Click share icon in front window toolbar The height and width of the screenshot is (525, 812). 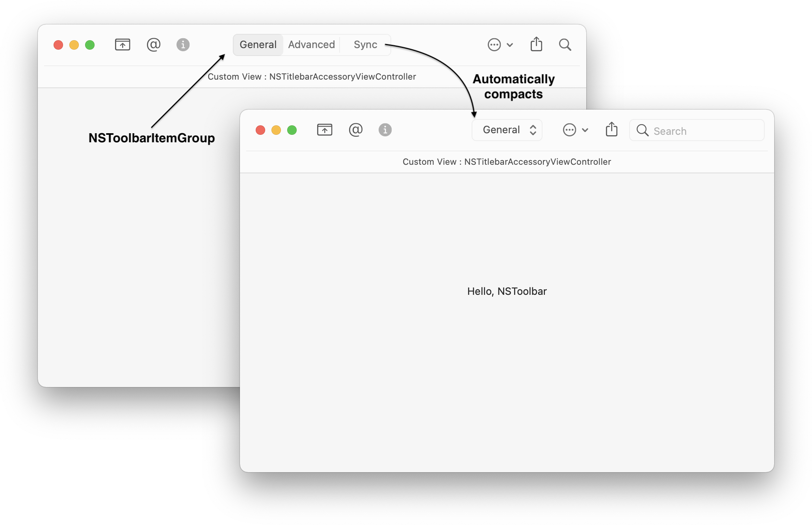611,129
